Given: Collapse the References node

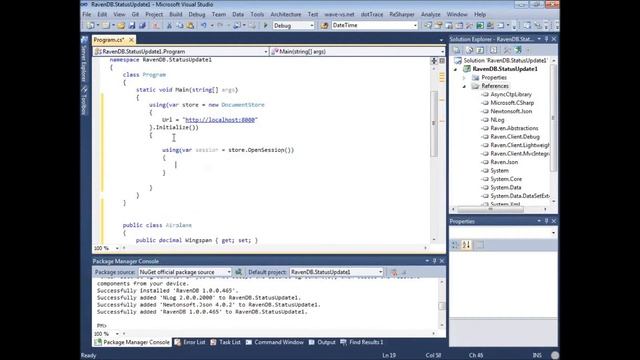Looking at the screenshot, I should pos(464,86).
